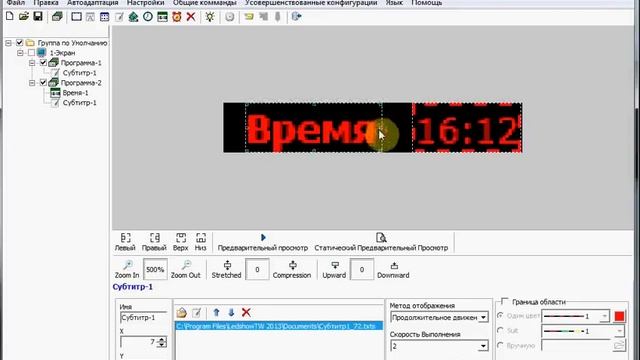Open a project with the folder icon
The height and width of the screenshot is (360, 640).
[24, 16]
